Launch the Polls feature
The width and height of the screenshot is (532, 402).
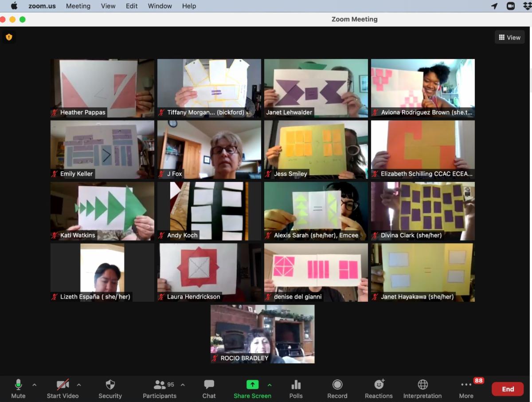(x=296, y=389)
